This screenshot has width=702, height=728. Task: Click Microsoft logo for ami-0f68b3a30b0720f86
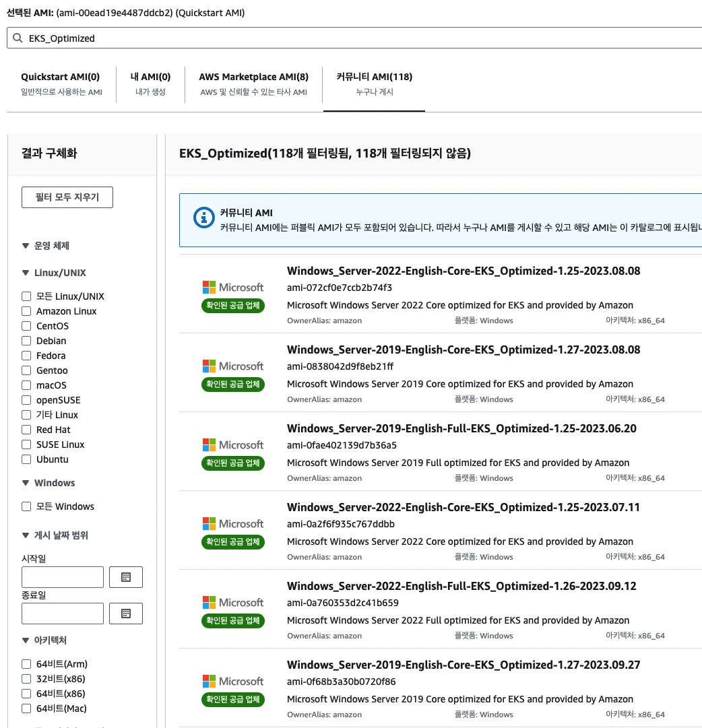pyautogui.click(x=232, y=681)
